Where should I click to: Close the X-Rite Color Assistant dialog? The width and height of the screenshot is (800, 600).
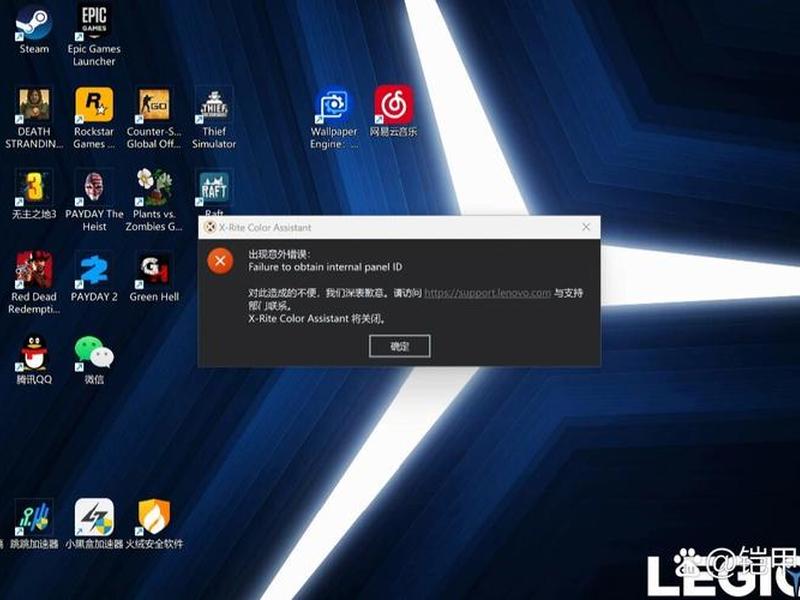click(586, 227)
